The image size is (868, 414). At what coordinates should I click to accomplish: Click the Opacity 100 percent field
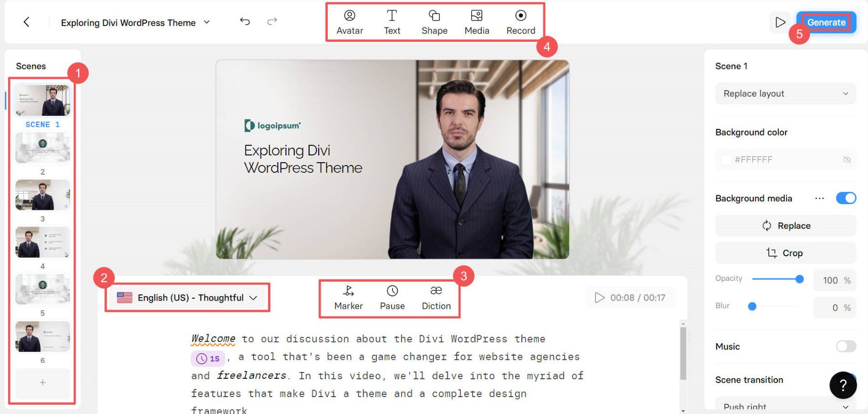(x=834, y=280)
